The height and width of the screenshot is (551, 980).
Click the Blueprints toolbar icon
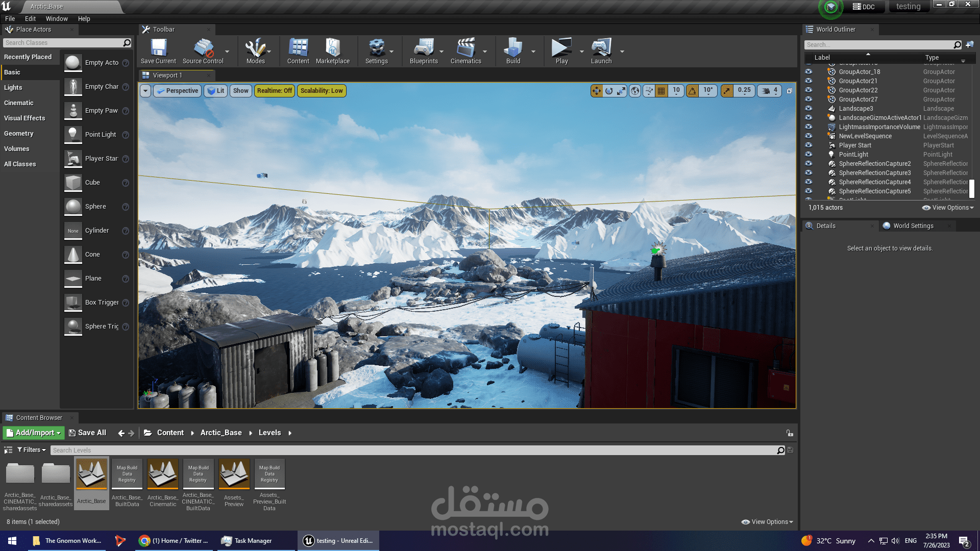pos(423,51)
